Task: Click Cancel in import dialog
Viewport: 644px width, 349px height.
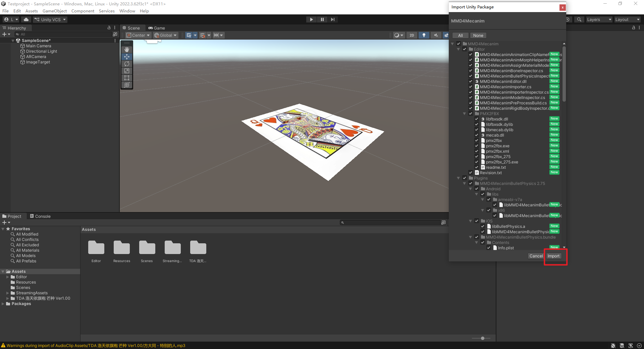Action: click(x=536, y=256)
